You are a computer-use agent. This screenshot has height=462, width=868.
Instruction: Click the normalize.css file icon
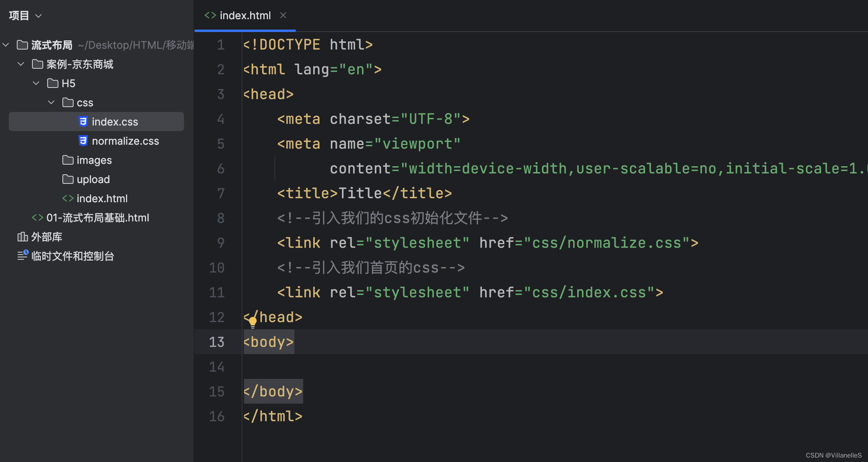click(83, 141)
